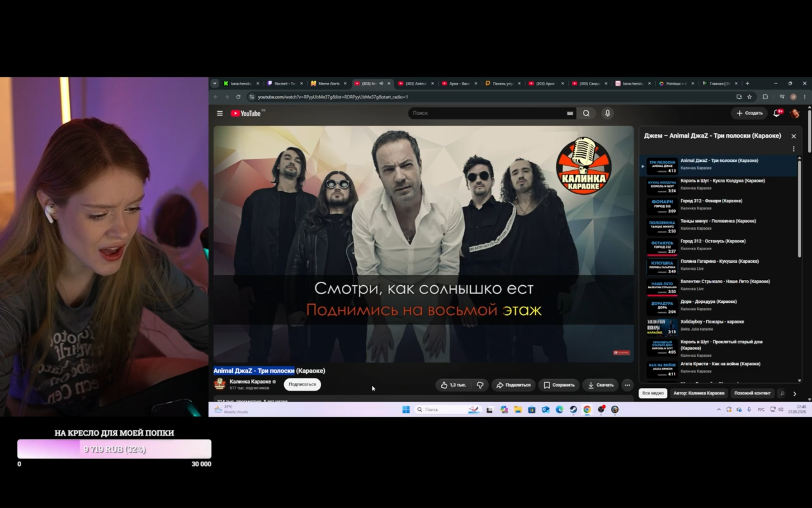Reload the page in Chrome
812x508 pixels.
(238, 97)
